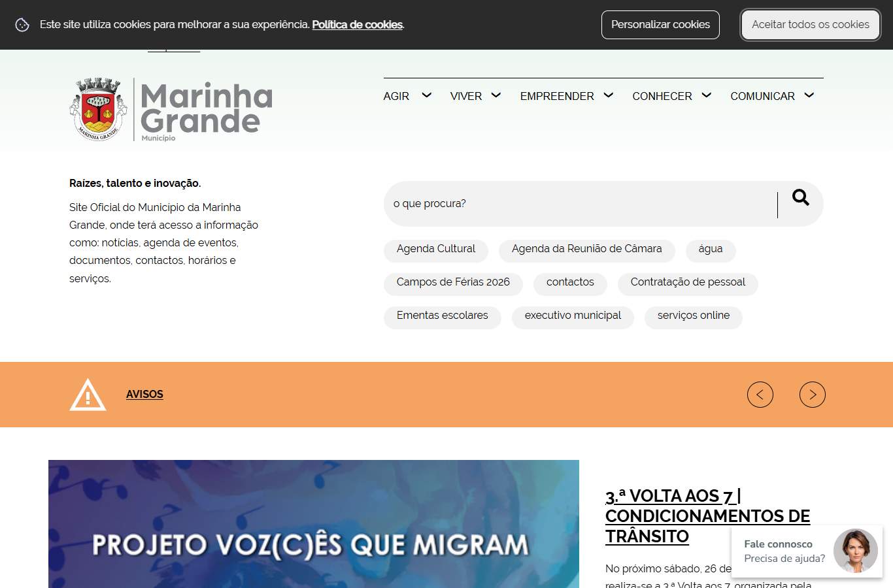Expand the EMPREENDER menu chevron

point(609,95)
